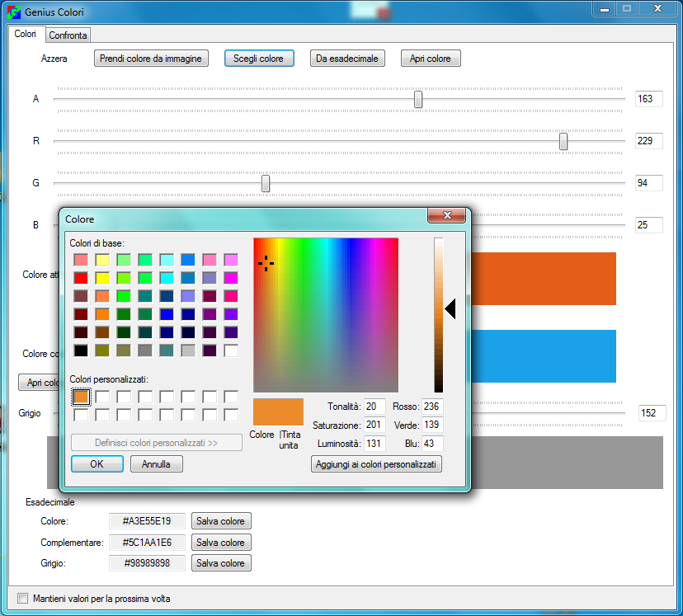Click the Tonalità input field

coord(374,407)
